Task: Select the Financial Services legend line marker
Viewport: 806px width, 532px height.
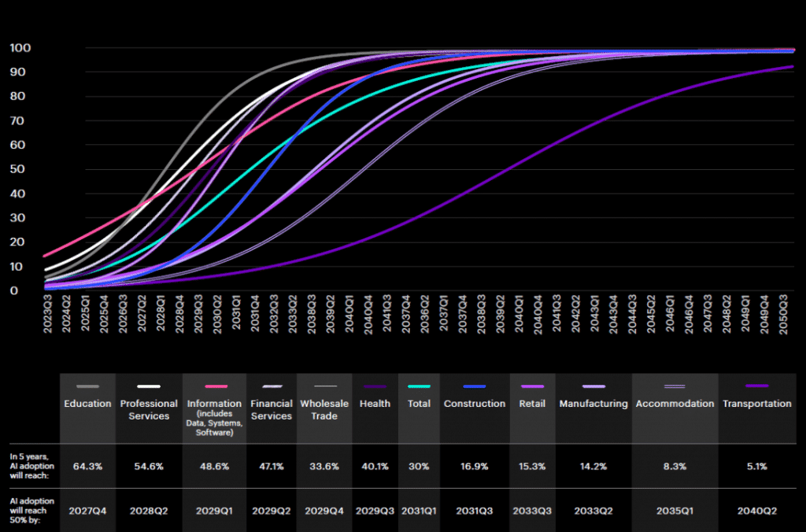Action: click(x=272, y=386)
